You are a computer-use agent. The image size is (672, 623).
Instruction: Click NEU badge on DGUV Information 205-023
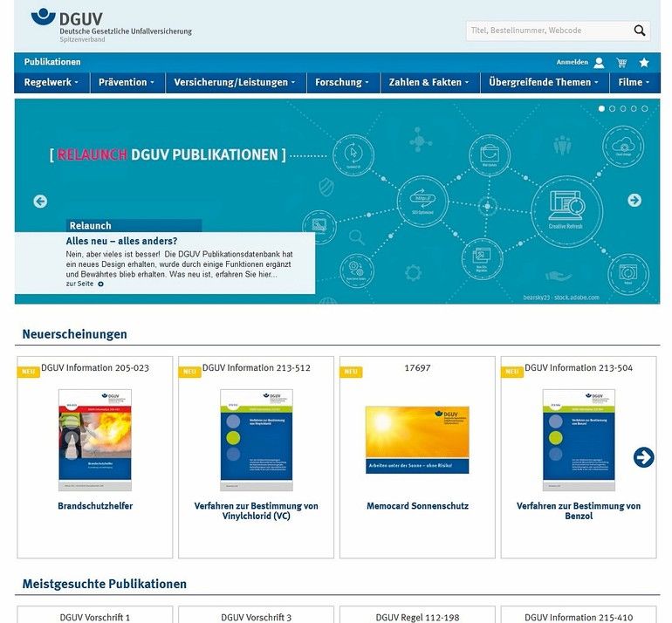(28, 372)
